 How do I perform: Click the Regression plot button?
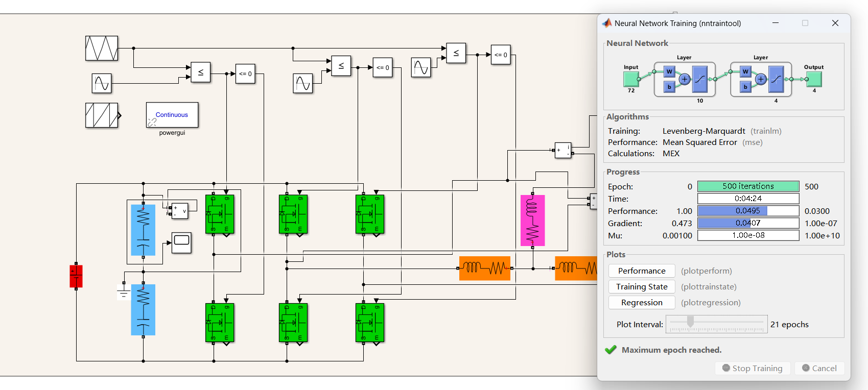(642, 303)
